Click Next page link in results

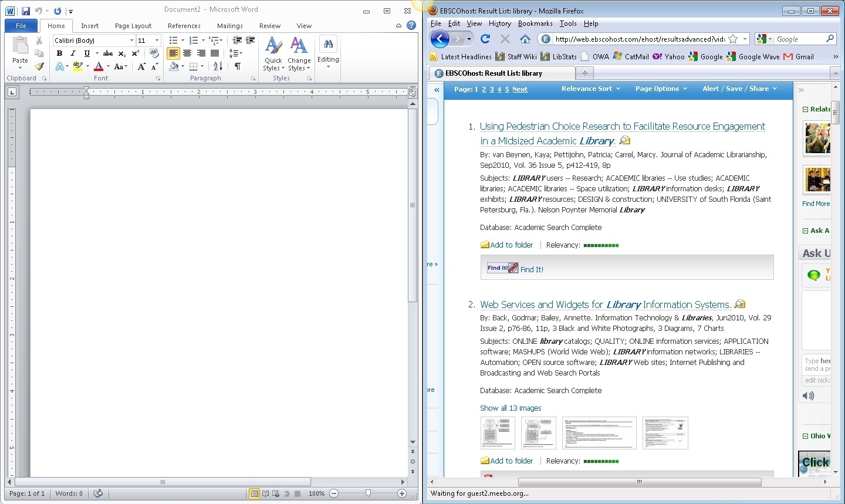coord(520,89)
